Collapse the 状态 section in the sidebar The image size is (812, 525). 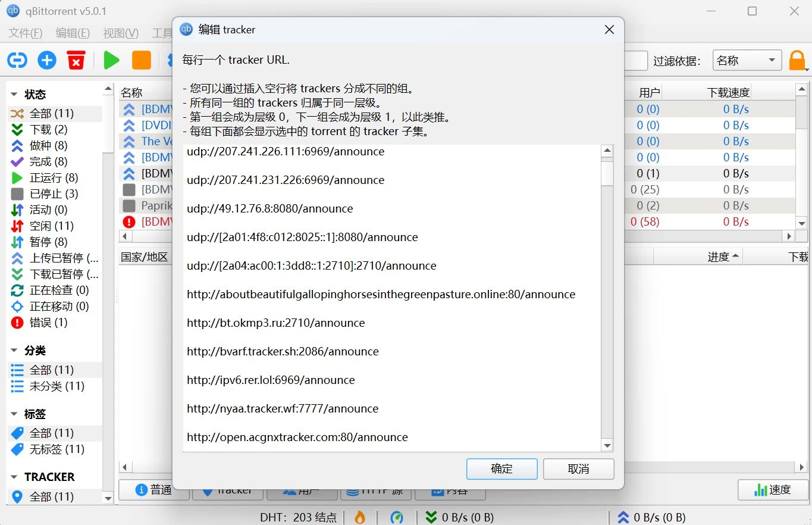click(14, 95)
